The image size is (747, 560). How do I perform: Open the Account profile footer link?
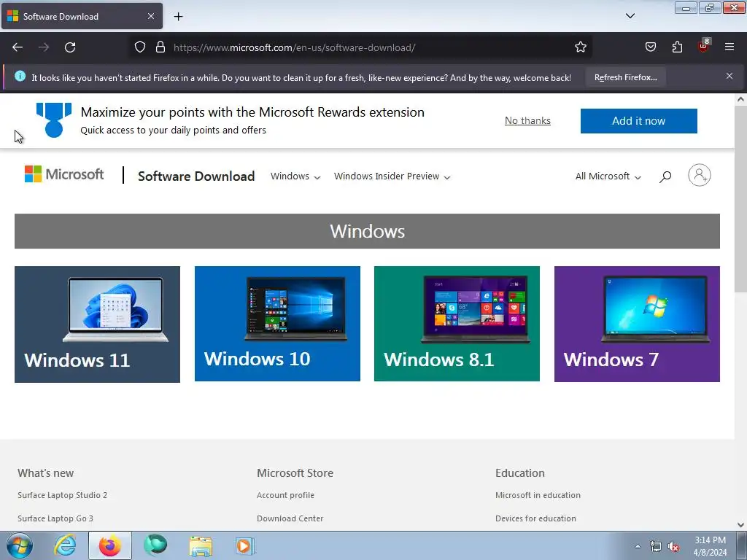[285, 495]
